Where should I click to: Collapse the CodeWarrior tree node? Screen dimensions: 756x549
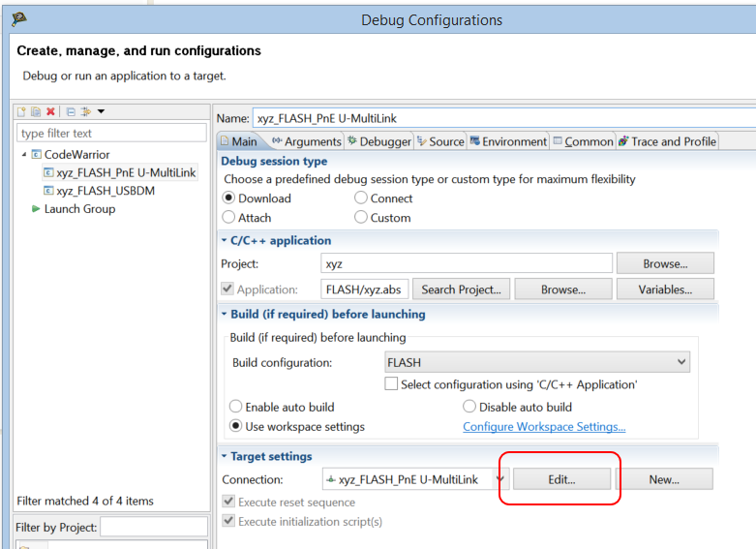point(24,155)
